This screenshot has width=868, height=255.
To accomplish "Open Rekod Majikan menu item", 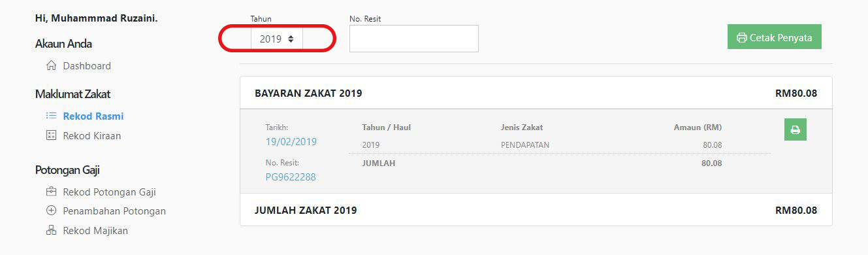I will [x=95, y=230].
